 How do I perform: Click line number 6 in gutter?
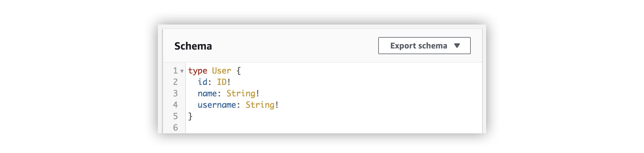[x=175, y=128]
